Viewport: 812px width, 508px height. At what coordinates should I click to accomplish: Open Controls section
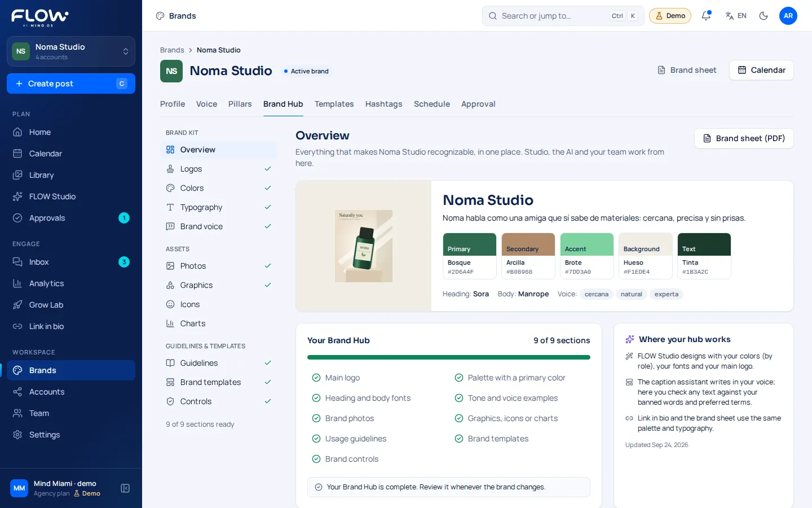pyautogui.click(x=219, y=401)
